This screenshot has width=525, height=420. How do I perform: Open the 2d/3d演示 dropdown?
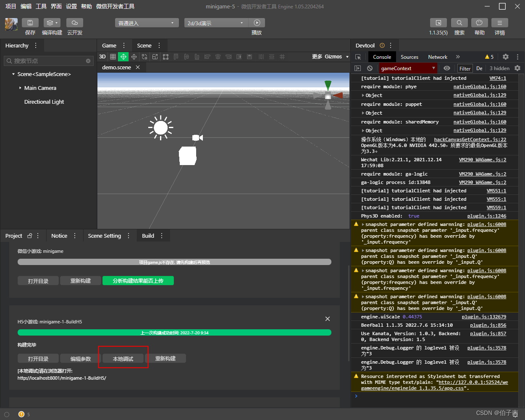pos(216,23)
